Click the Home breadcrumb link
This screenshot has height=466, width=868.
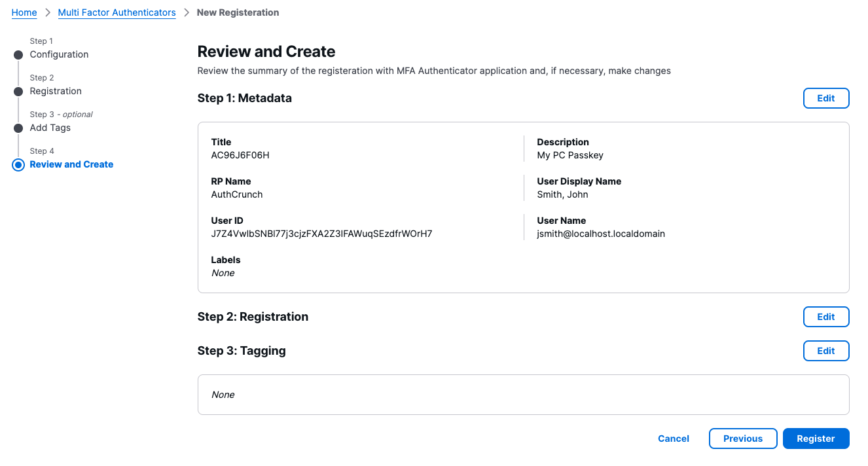pyautogui.click(x=24, y=12)
